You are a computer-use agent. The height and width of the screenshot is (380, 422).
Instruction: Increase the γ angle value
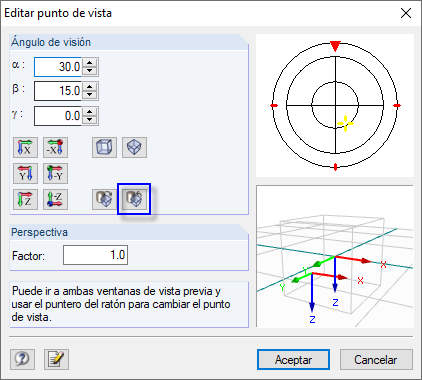[90, 112]
